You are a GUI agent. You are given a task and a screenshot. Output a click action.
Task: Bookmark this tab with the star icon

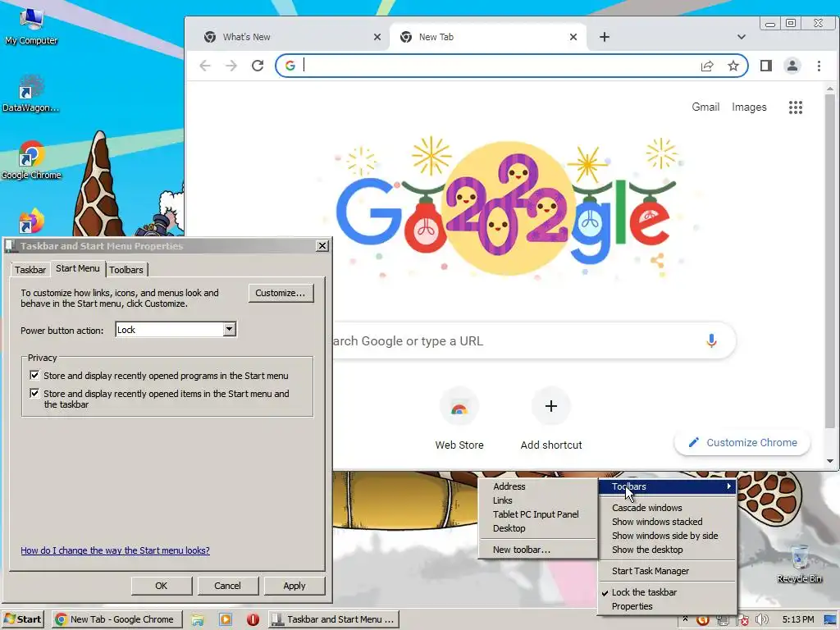(x=733, y=66)
